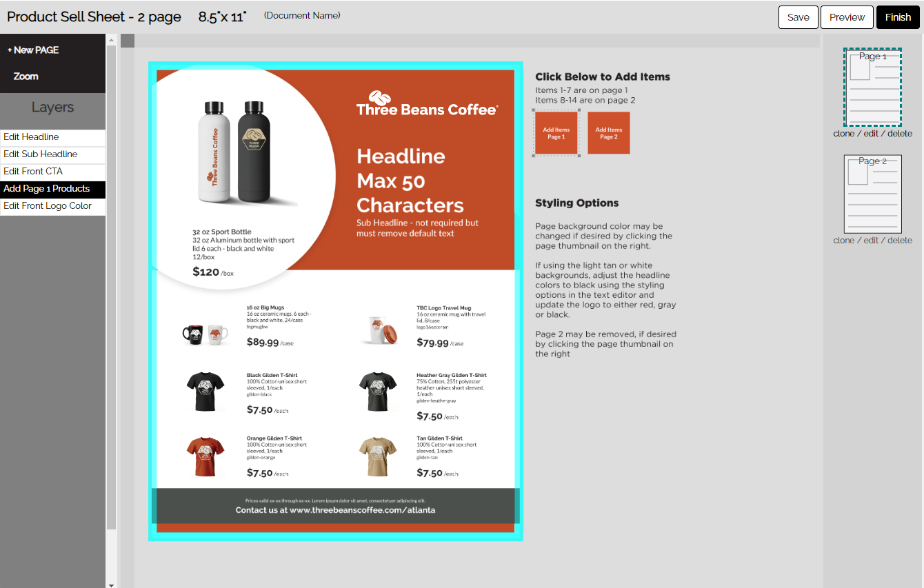Click the sidebar scrollbar up arrow
The width and height of the screenshot is (924, 588).
(111, 39)
